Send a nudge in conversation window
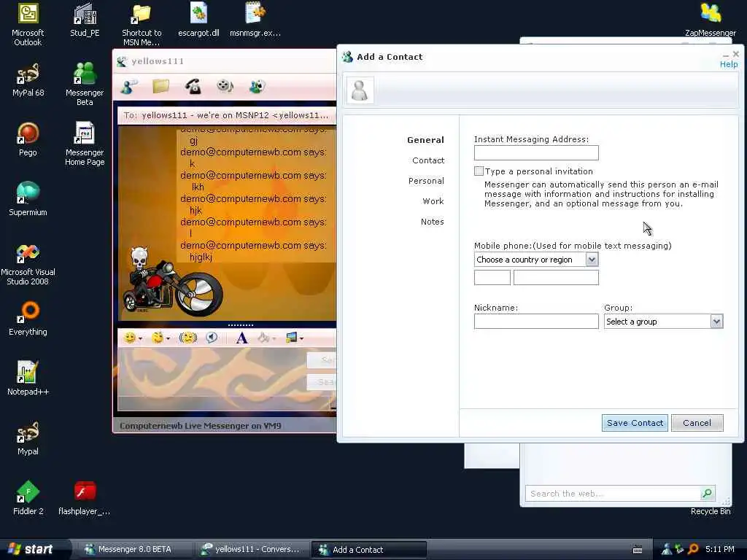Image resolution: width=747 pixels, height=560 pixels. coord(188,338)
